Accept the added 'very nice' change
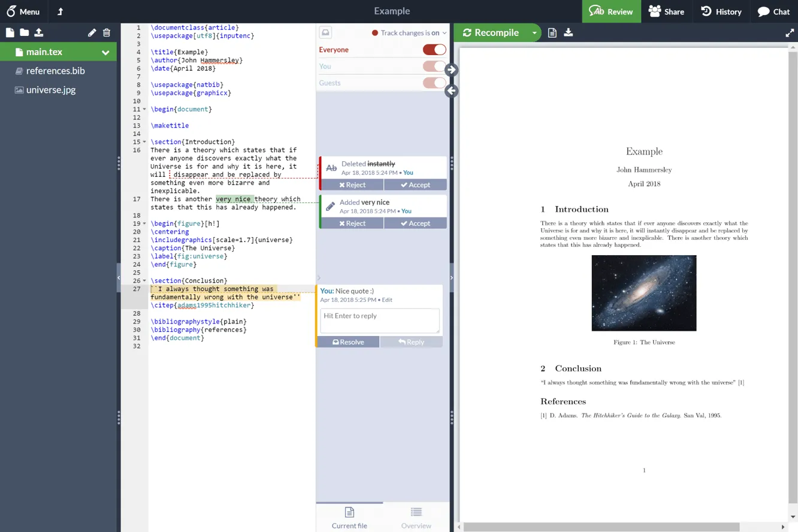798x532 pixels. [415, 223]
